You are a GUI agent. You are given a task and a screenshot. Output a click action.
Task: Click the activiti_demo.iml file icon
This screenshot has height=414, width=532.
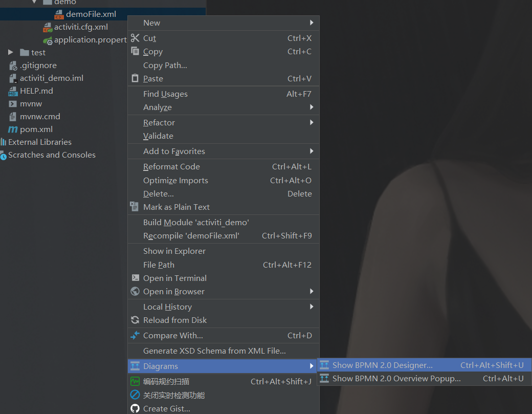13,78
